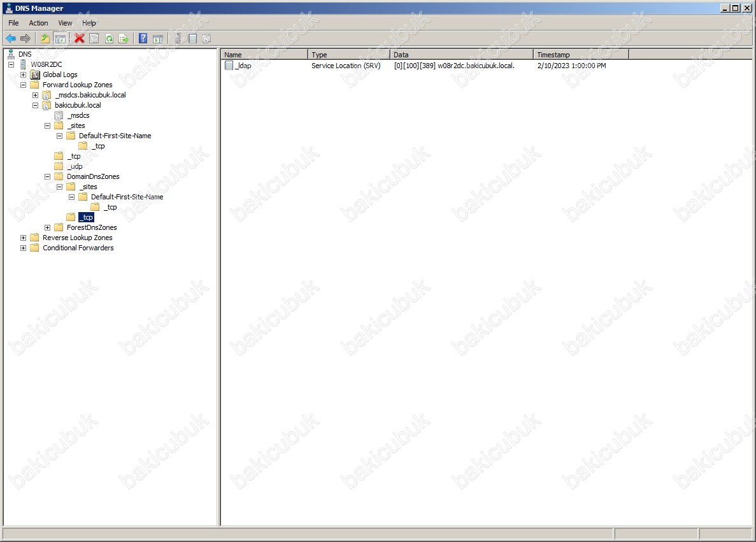Image resolution: width=756 pixels, height=542 pixels.
Task: Collapse the bakicubuk.local zone
Action: tap(35, 105)
